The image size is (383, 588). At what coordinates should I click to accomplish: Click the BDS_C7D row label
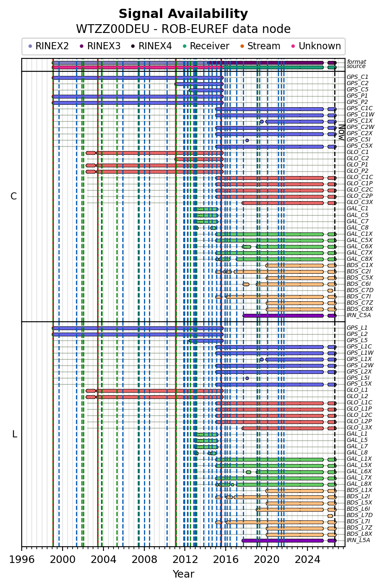click(360, 290)
